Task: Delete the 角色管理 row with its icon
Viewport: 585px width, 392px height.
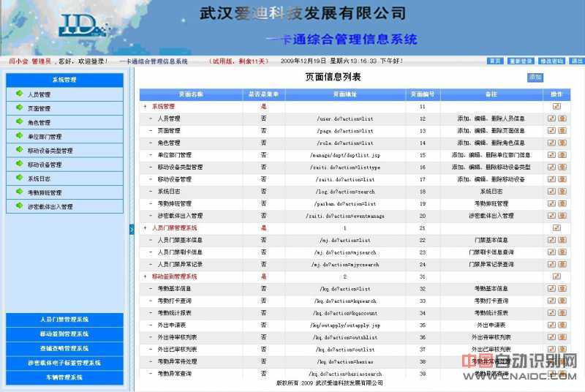Action: coord(562,143)
